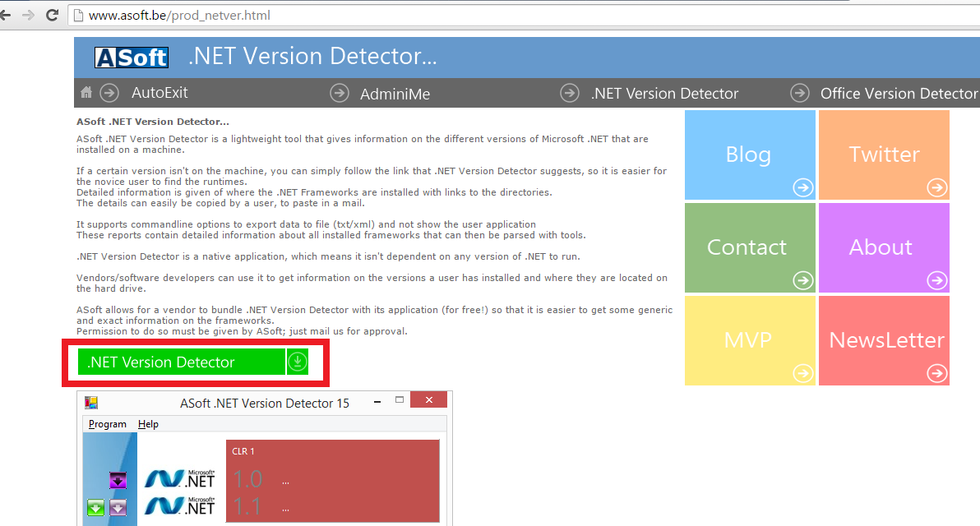Click the arrow icon on Blog tile

point(803,187)
